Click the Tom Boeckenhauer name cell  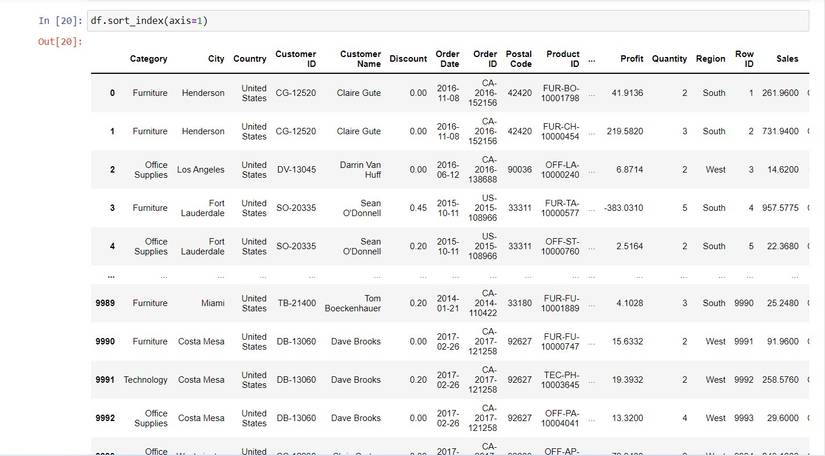pos(353,303)
